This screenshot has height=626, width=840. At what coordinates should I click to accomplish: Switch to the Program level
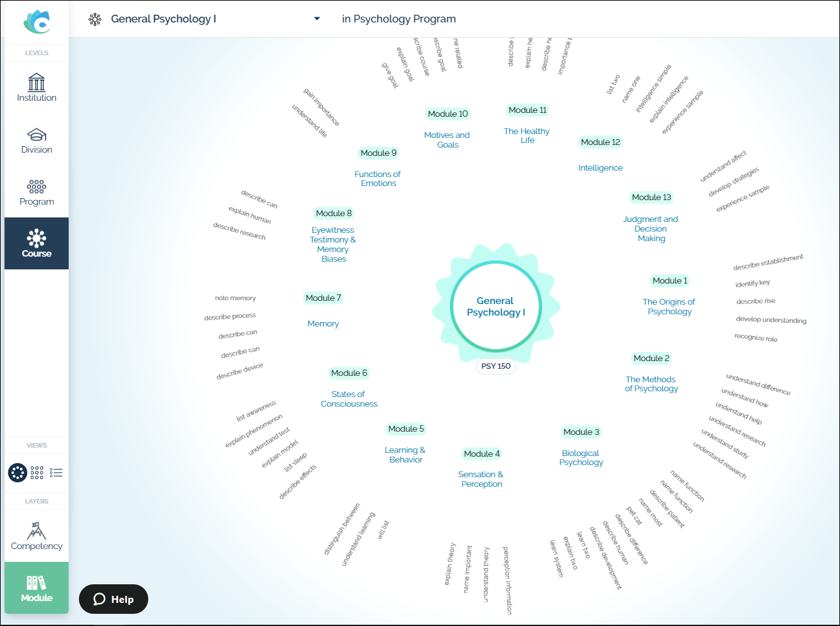point(37,192)
